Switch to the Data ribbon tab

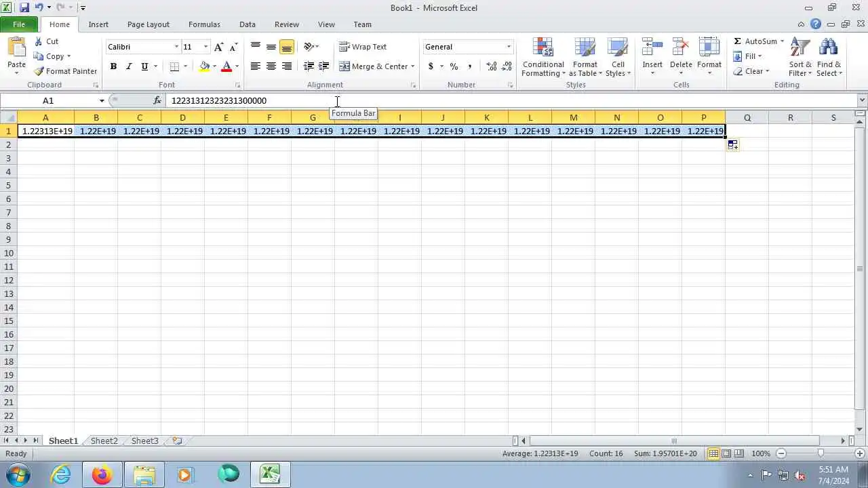coord(248,24)
